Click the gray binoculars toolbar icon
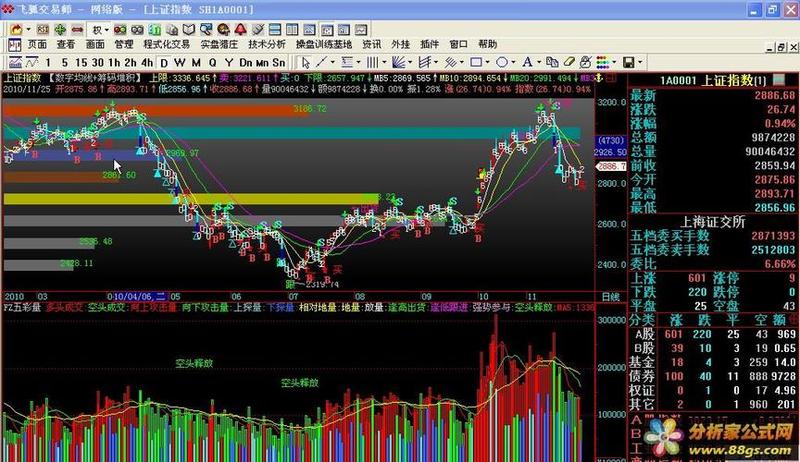This screenshot has width=800, height=462. [137, 30]
